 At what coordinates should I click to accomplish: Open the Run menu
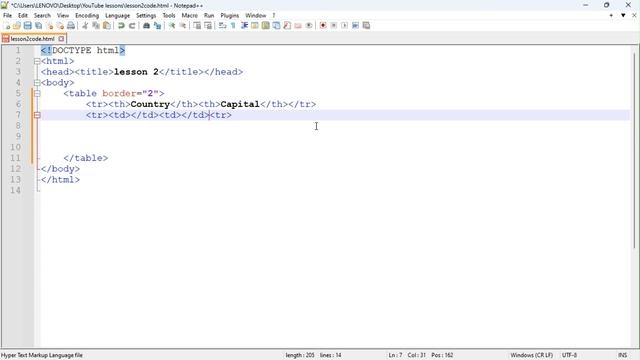click(x=209, y=16)
